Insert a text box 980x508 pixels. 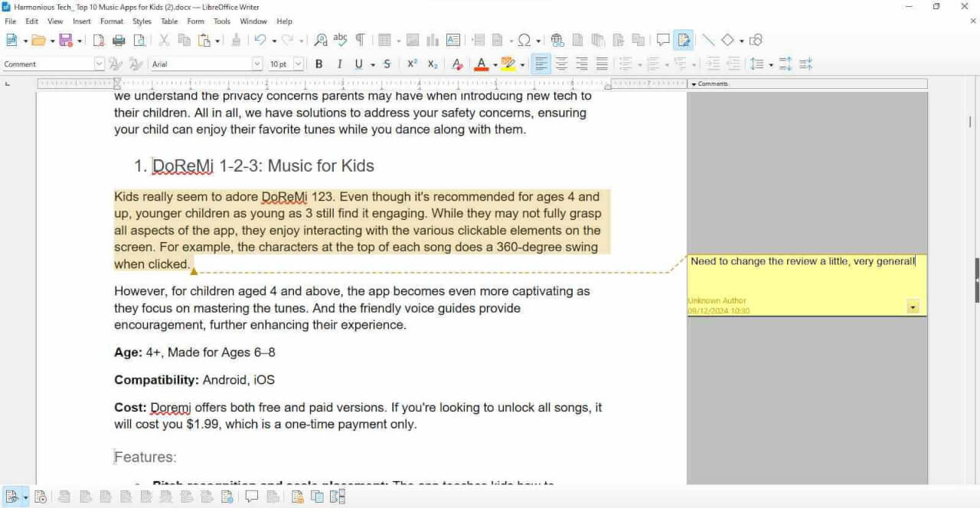[x=452, y=40]
